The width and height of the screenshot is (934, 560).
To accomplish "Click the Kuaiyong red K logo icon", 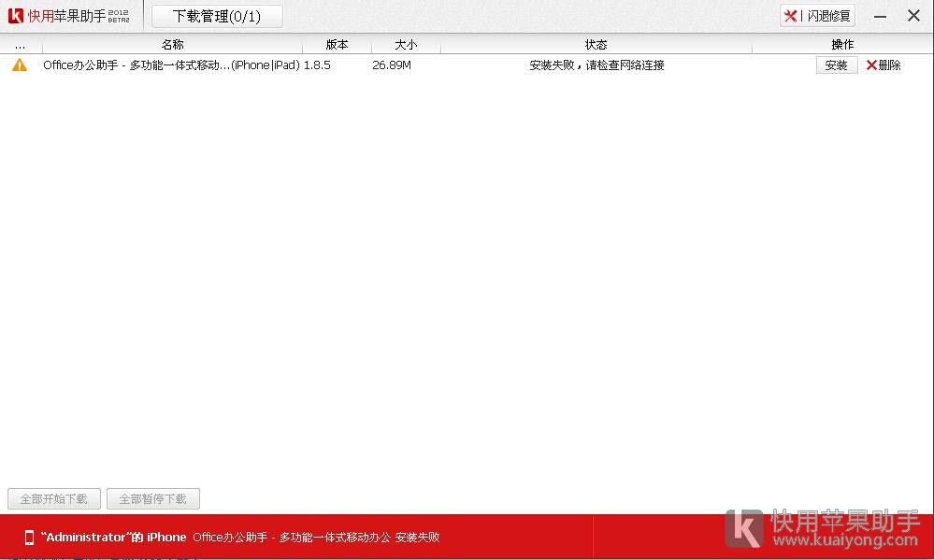I will [x=16, y=16].
